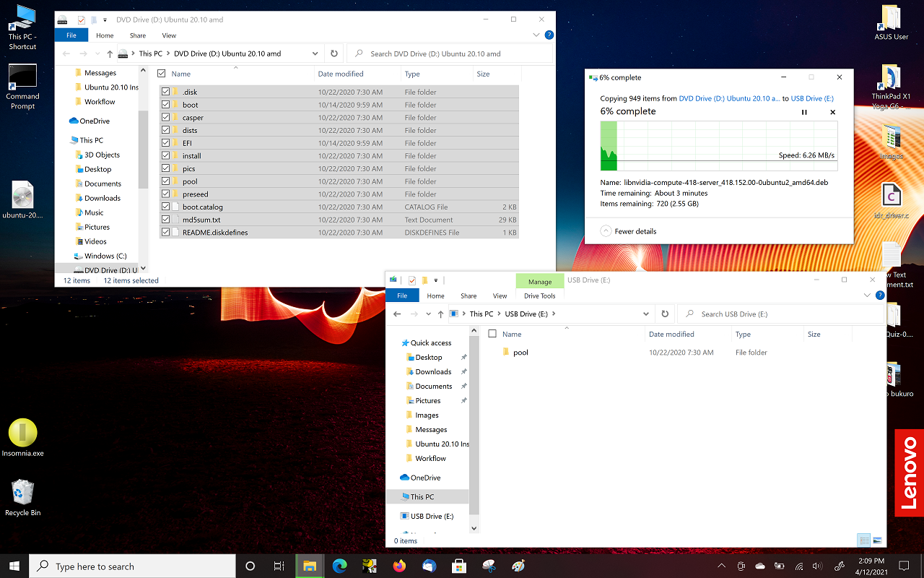Viewport: 924px width, 578px height.
Task: Open View tab in USB Drive window
Action: (500, 296)
